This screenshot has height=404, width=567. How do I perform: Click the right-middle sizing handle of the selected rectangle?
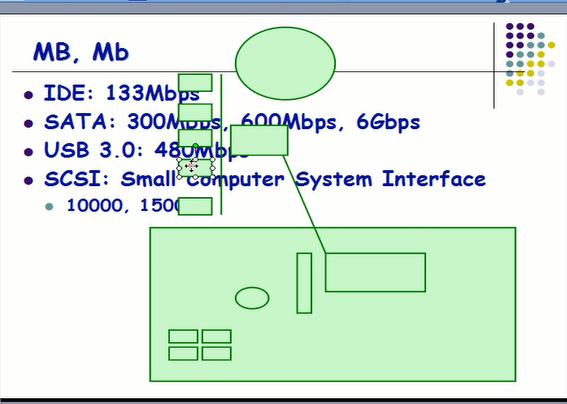coord(213,168)
